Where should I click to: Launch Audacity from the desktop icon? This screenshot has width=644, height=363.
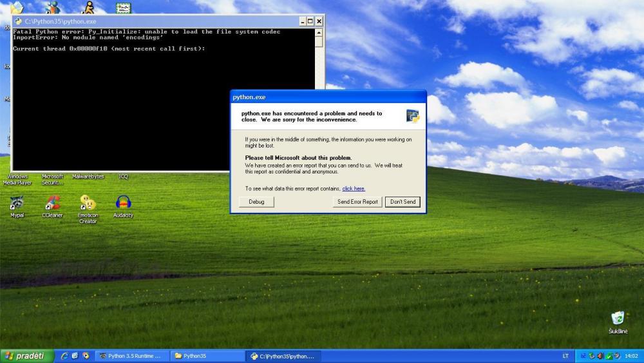tap(123, 203)
